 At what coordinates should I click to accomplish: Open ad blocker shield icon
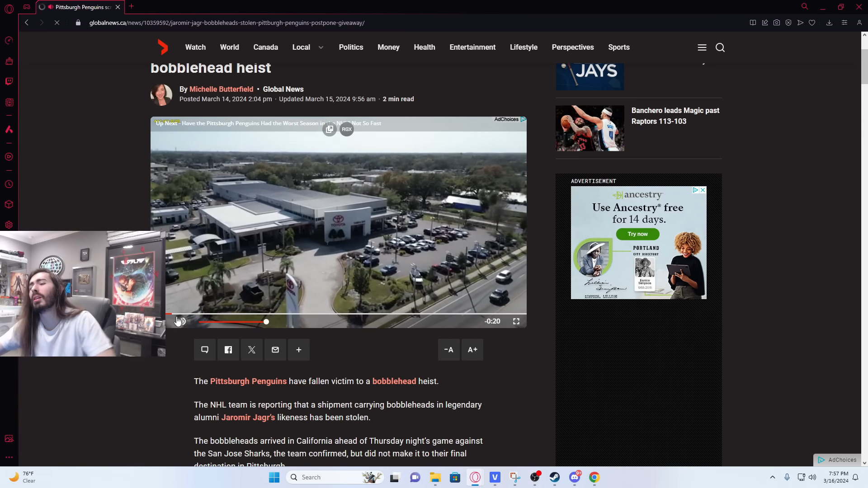788,23
